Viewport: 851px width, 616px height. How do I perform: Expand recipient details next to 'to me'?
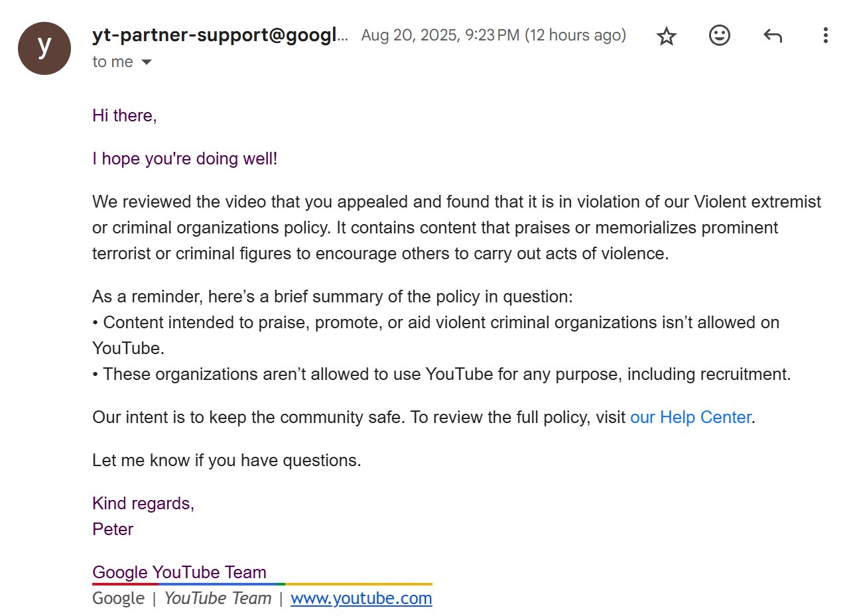click(x=147, y=62)
